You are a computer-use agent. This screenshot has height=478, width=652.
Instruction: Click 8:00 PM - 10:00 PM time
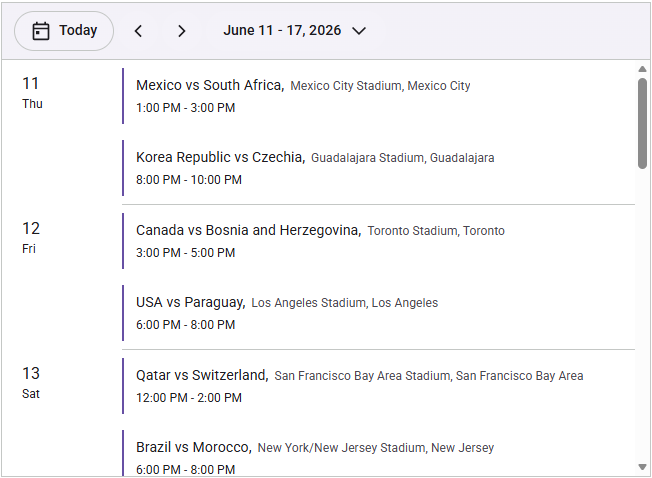point(189,180)
